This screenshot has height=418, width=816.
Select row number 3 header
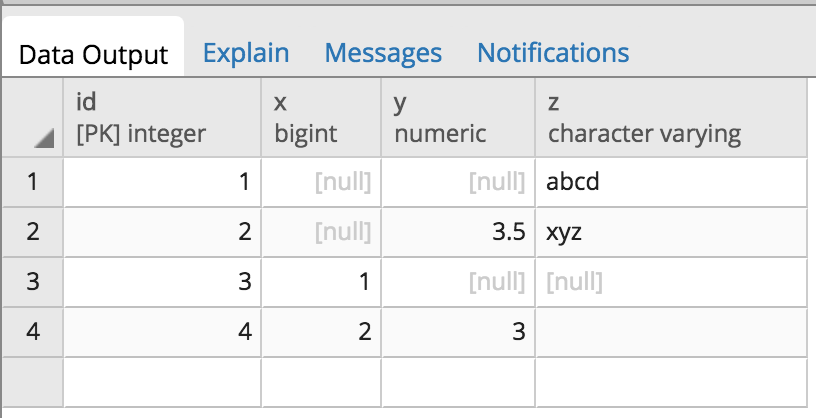click(32, 282)
